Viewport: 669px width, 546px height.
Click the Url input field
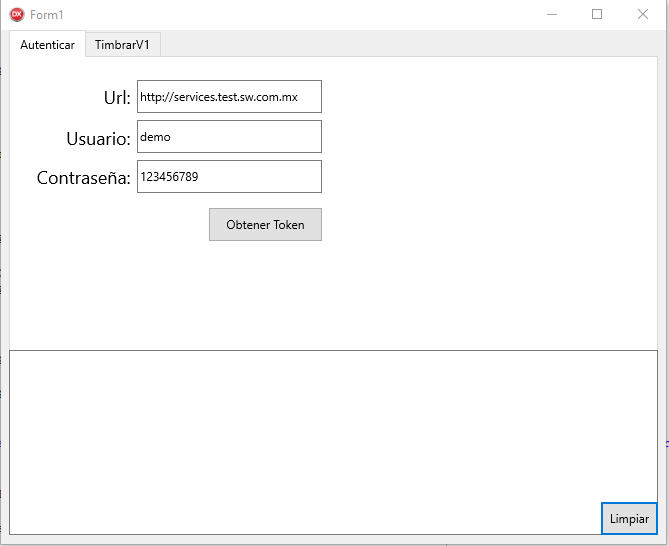pos(229,97)
